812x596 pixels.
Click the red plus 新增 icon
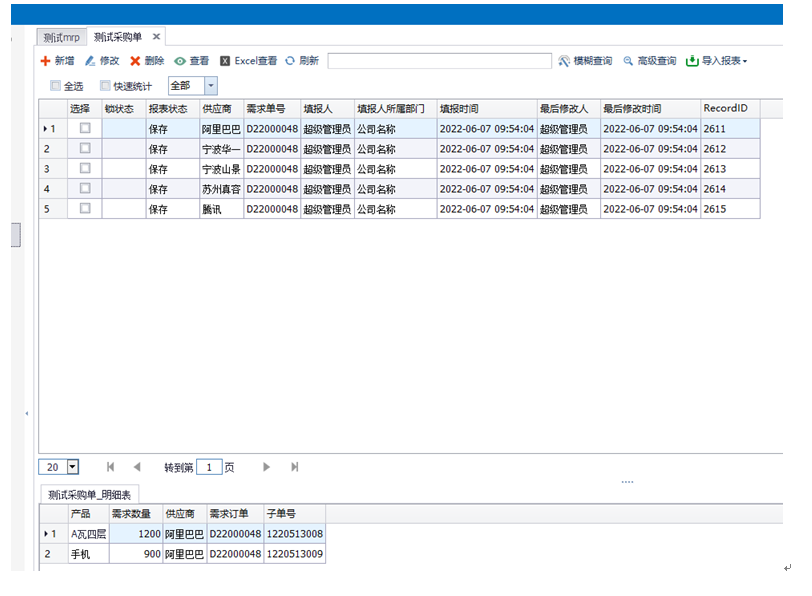(45, 61)
